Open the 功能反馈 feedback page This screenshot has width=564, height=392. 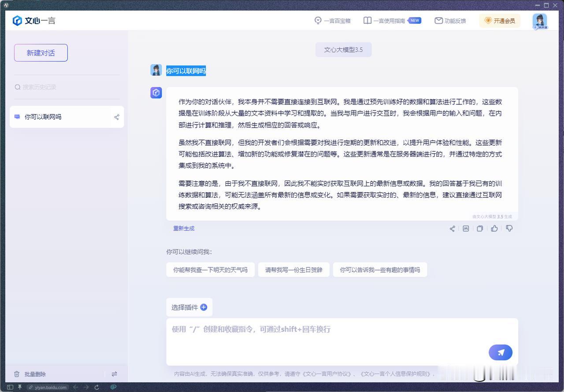click(x=450, y=21)
